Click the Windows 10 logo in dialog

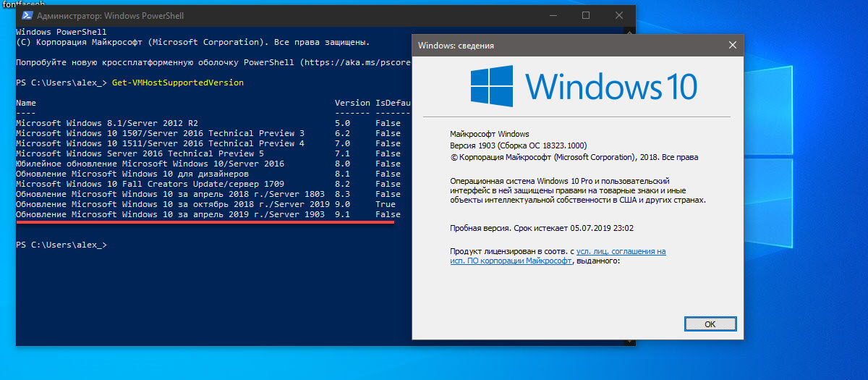(x=584, y=87)
